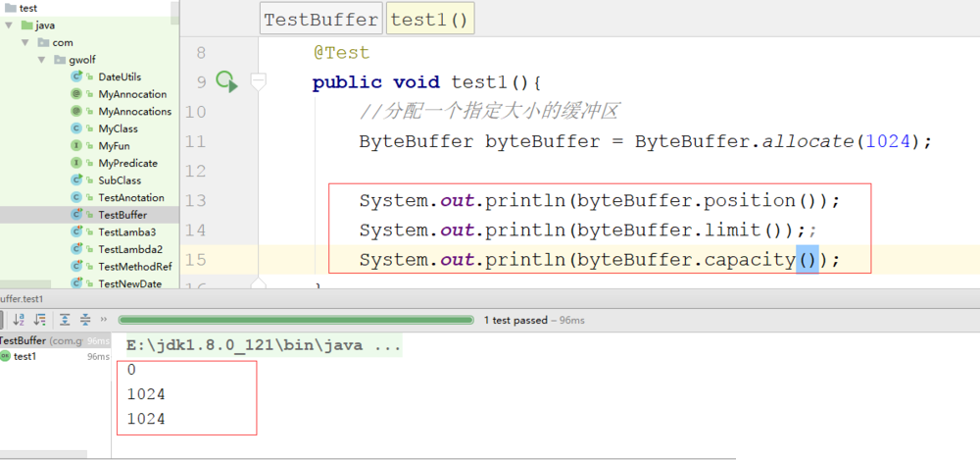The width and height of the screenshot is (980, 460).
Task: Click the expand all test results icon
Action: coord(65,319)
